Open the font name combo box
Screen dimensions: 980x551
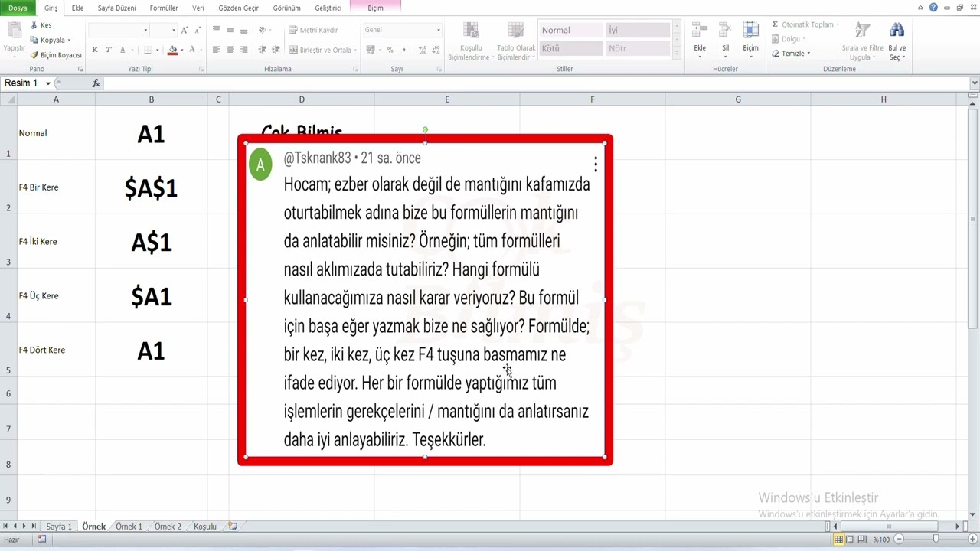[x=119, y=30]
